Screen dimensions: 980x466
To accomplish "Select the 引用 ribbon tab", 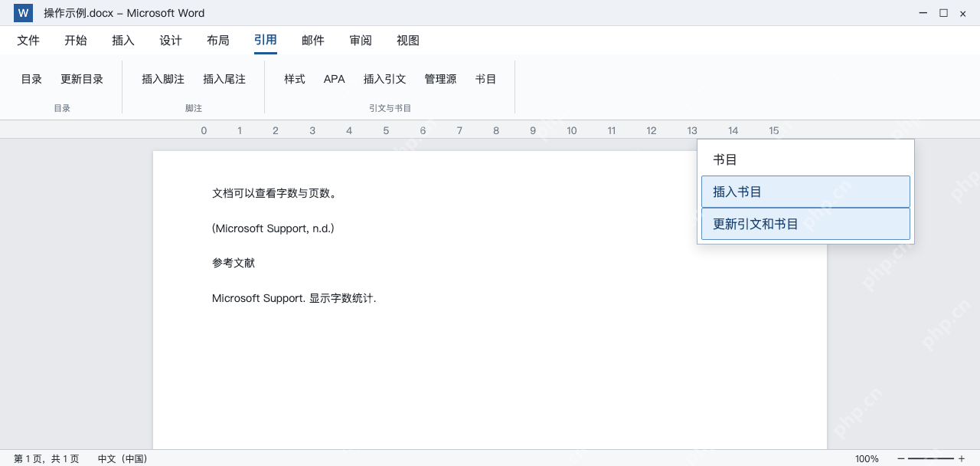I will tap(266, 41).
